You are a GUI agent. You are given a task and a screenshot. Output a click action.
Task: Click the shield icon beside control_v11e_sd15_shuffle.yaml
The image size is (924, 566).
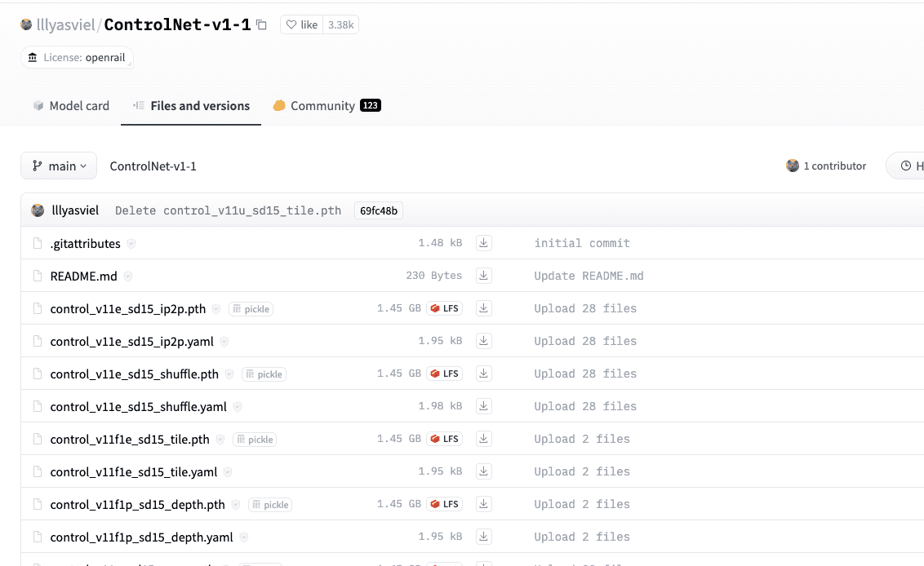pos(236,405)
